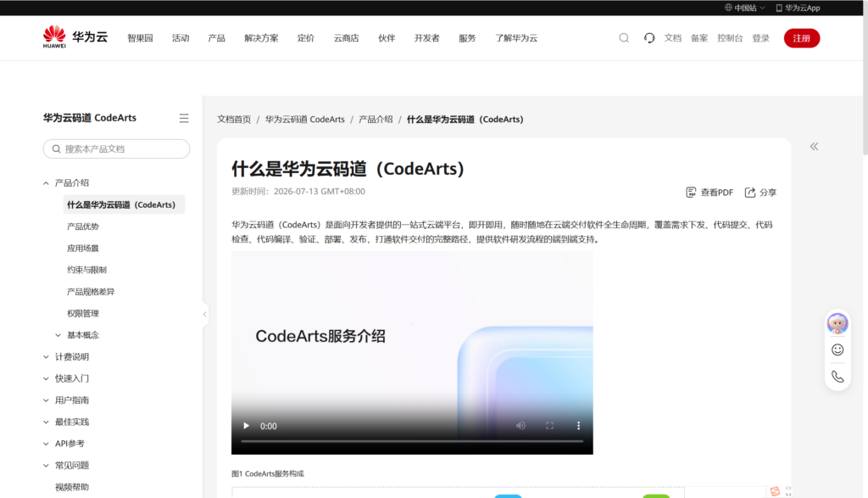The width and height of the screenshot is (868, 498).
Task: Open 约束与限制 in the sidebar
Action: 86,270
